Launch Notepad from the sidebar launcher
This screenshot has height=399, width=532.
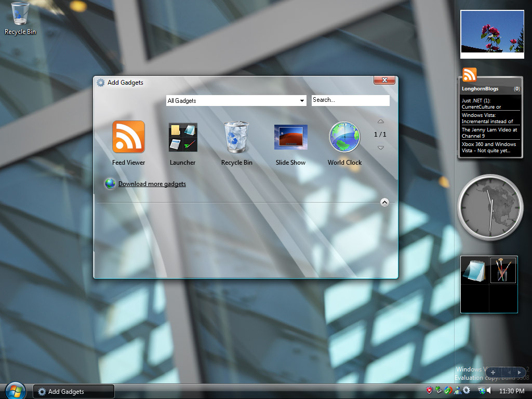click(475, 270)
